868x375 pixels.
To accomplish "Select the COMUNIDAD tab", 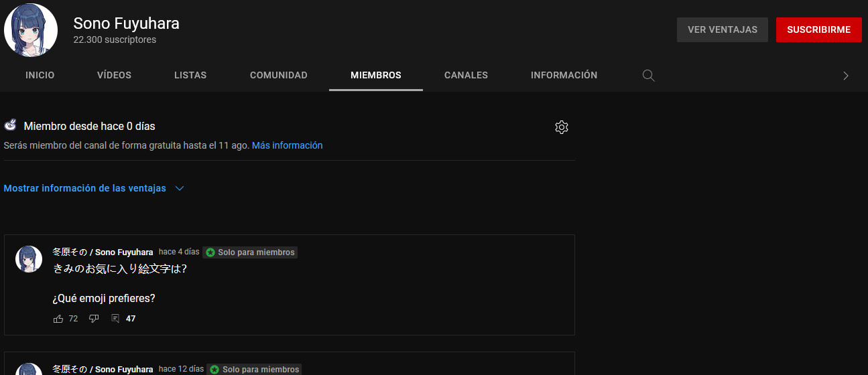I will coord(279,76).
